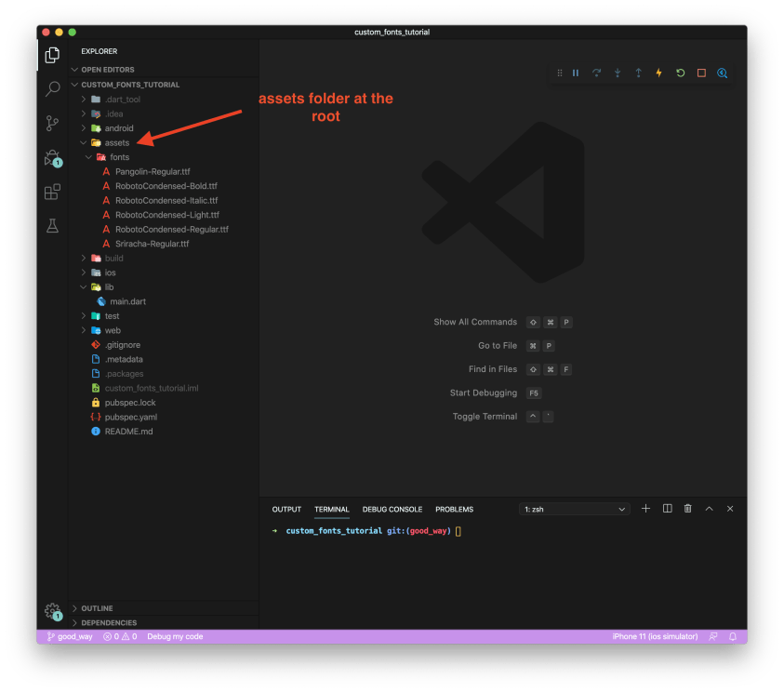Open errors and warnings count in status bar

pos(120,636)
